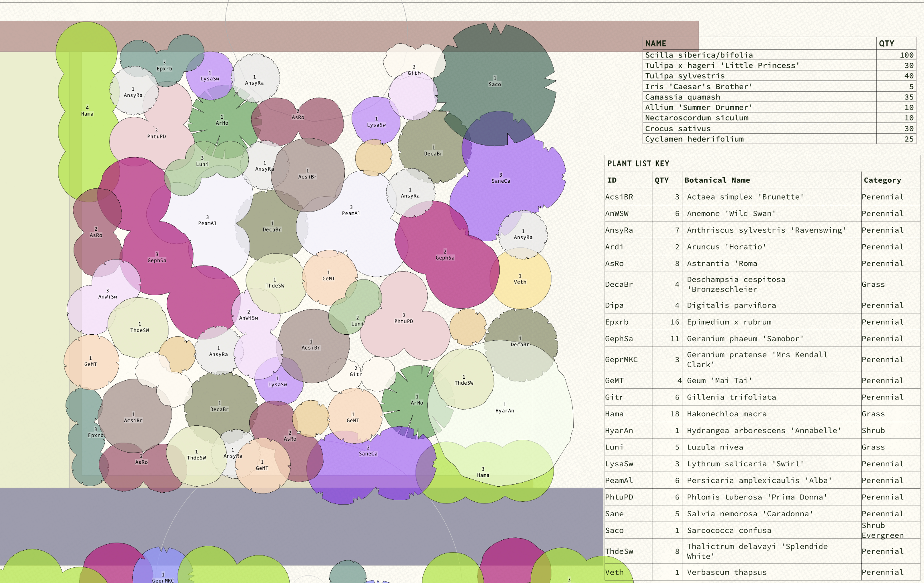Select "Phlomis tuberosa 'Prima Donna'" botanical name
Image resolution: width=924 pixels, height=583 pixels.
coord(757,497)
